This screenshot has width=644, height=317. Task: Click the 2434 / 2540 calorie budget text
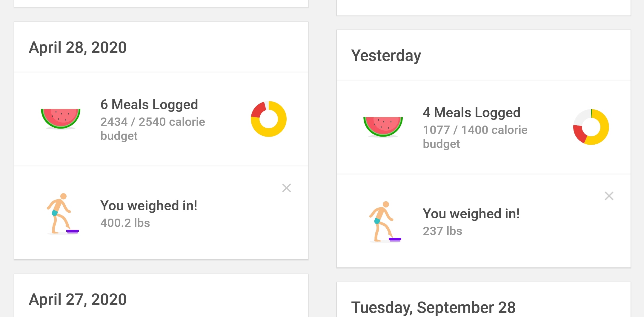153,129
